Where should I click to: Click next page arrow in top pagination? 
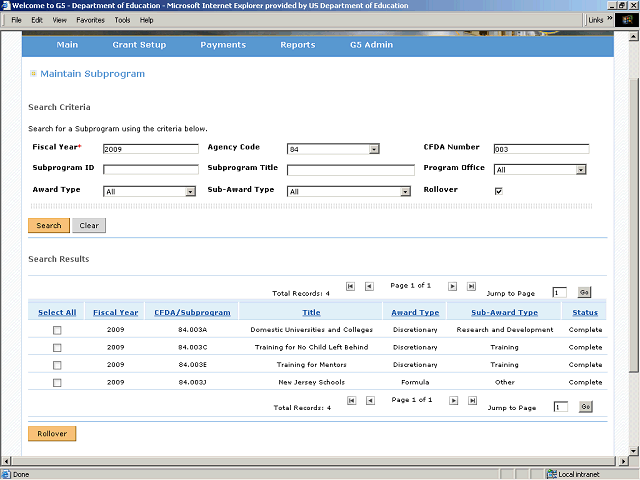coord(453,286)
